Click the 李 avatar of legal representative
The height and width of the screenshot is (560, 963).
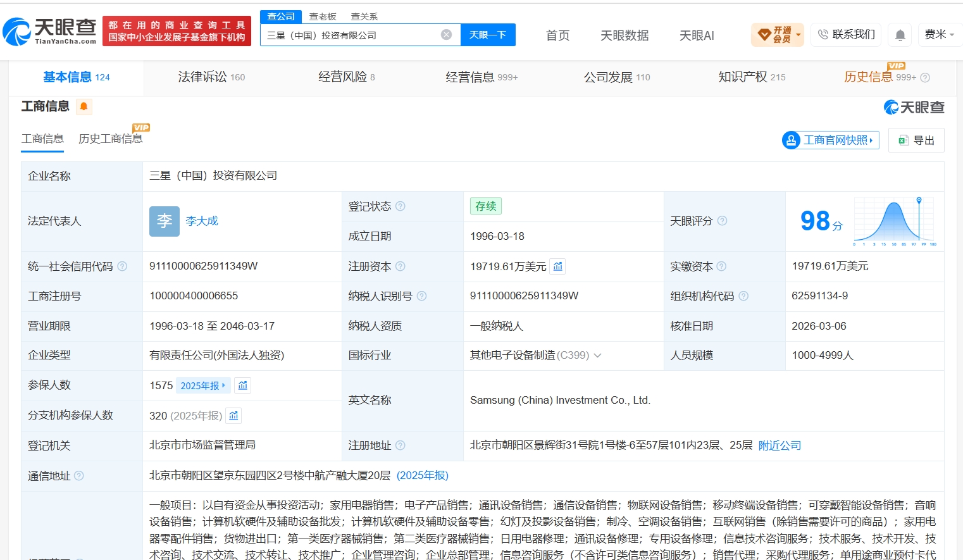point(165,221)
